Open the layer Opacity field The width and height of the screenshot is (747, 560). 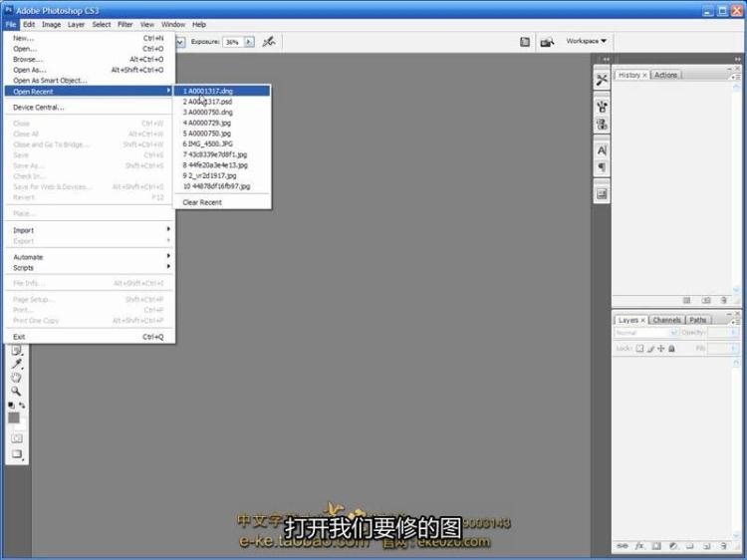pyautogui.click(x=722, y=333)
